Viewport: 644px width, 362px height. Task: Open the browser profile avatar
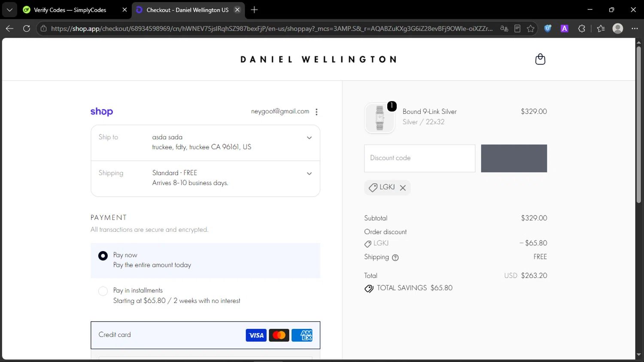[618, 28]
